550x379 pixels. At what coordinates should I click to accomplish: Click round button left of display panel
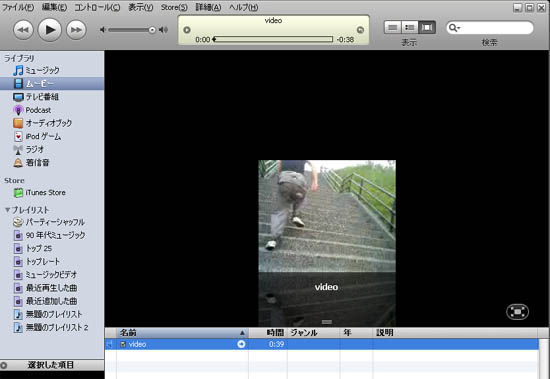pyautogui.click(x=187, y=30)
